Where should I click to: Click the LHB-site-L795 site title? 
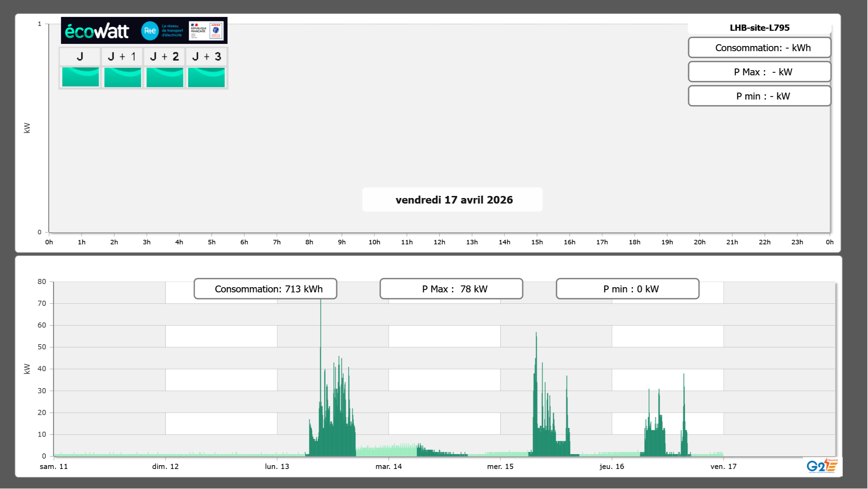pos(759,28)
